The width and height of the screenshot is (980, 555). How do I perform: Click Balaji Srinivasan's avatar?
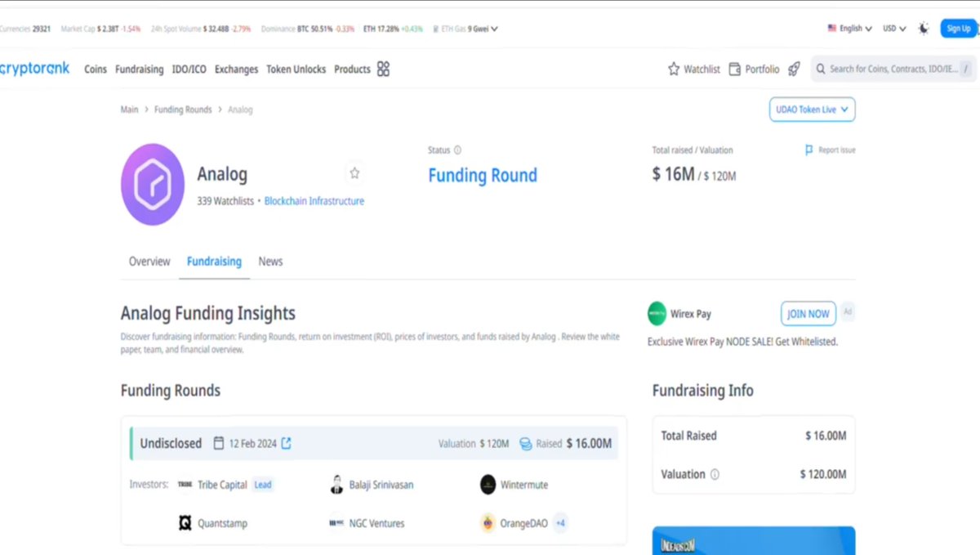coord(336,485)
